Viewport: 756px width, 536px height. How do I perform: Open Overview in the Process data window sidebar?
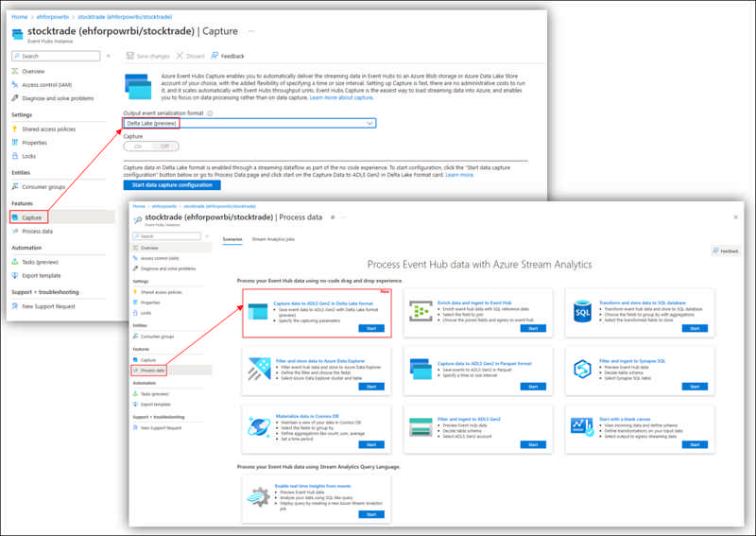149,248
